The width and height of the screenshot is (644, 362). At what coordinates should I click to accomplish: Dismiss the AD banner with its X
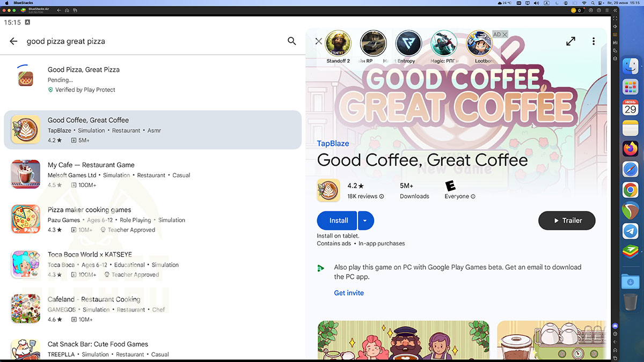pyautogui.click(x=505, y=34)
